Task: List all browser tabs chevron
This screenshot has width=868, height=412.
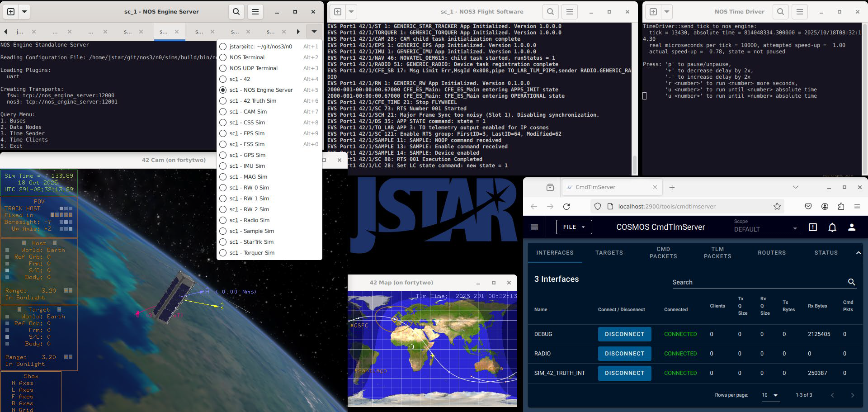Action: [x=796, y=187]
